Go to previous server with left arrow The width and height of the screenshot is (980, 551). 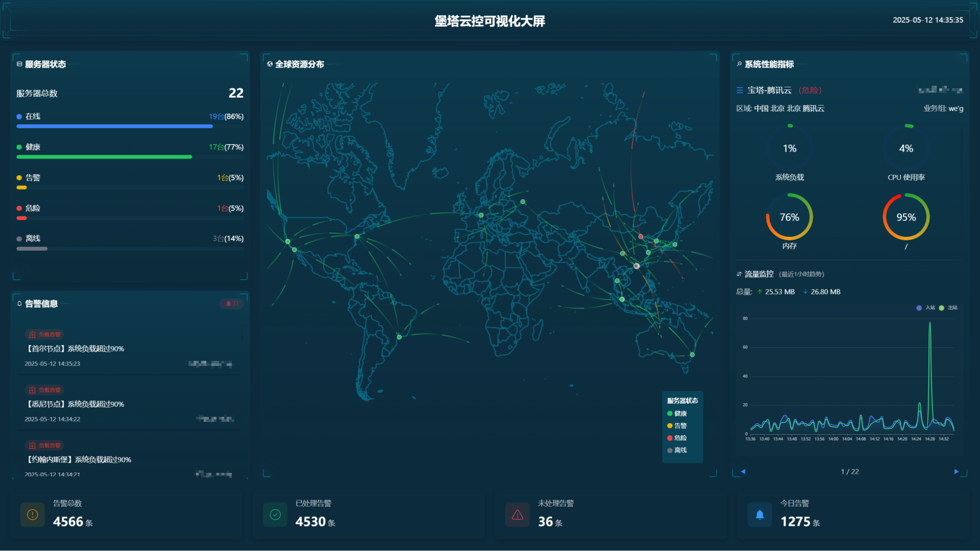[x=743, y=472]
